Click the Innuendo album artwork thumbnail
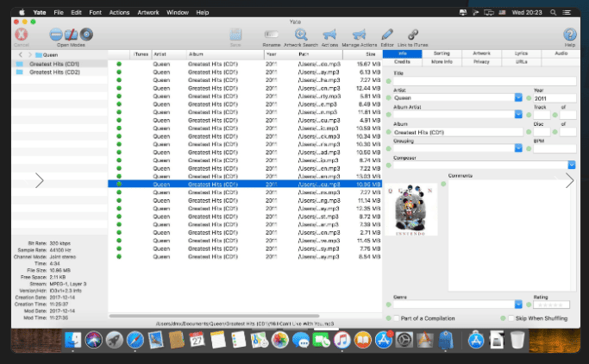This screenshot has width=589, height=364. click(x=411, y=210)
